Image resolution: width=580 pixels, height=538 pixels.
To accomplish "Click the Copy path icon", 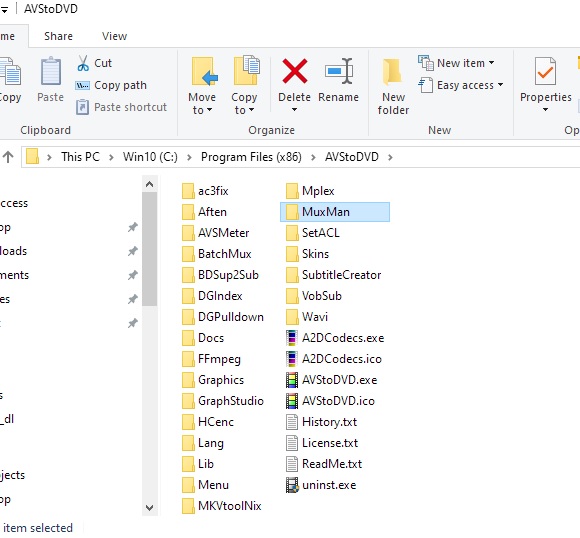I will coord(82,86).
